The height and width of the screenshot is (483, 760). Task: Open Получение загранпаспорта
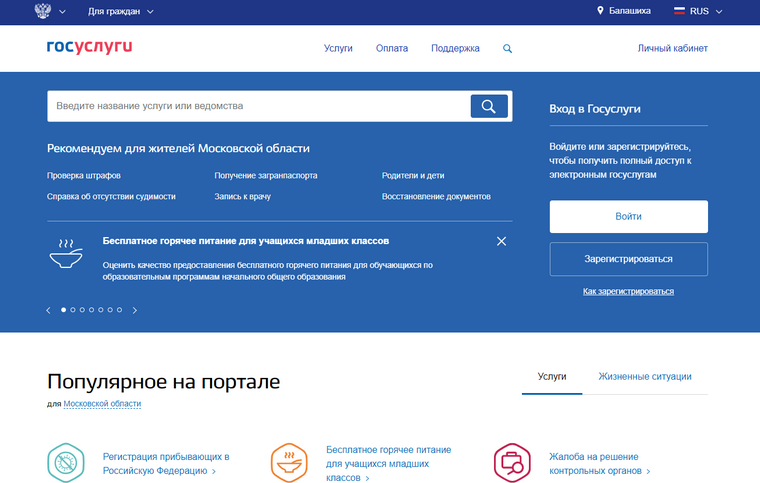click(266, 175)
